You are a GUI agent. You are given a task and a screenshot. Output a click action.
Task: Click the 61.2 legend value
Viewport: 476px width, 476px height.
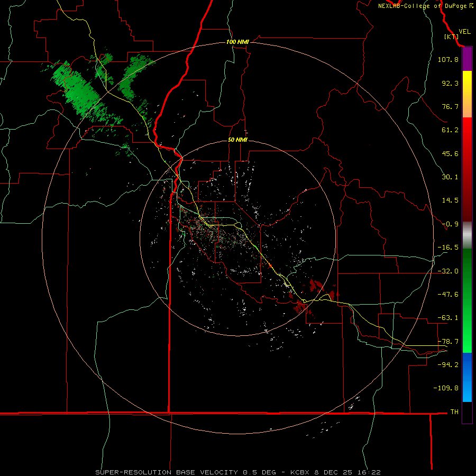click(450, 130)
